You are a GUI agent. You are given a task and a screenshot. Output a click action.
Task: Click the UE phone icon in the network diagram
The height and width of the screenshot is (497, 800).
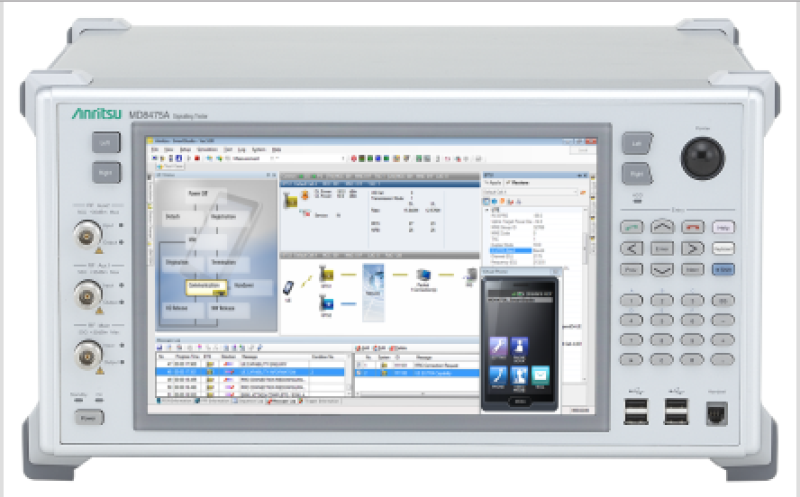pyautogui.click(x=288, y=289)
